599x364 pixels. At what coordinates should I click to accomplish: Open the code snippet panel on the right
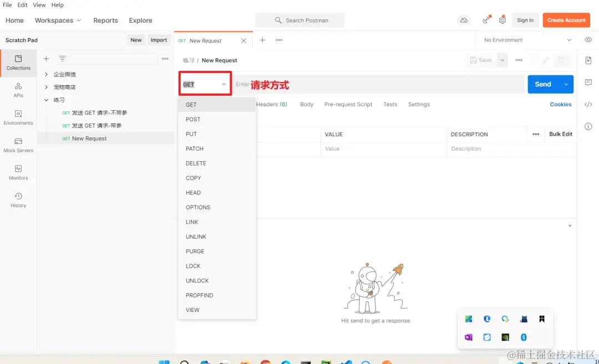point(588,104)
